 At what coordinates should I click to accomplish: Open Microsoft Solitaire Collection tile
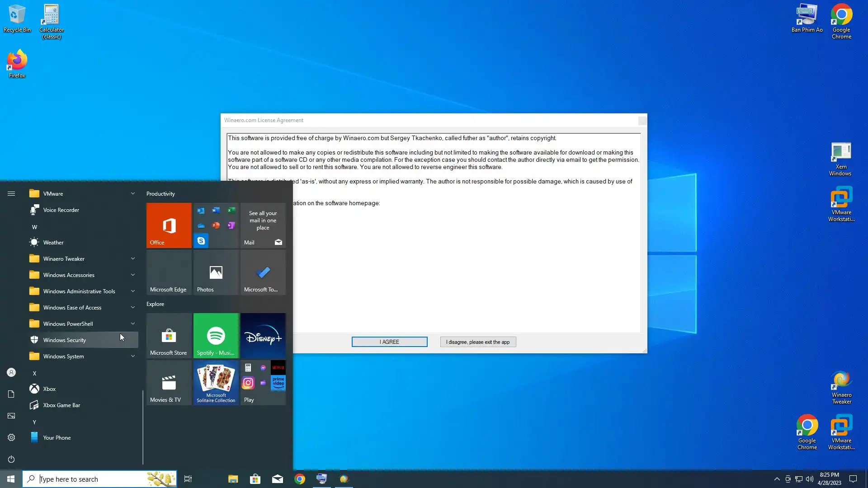click(216, 382)
